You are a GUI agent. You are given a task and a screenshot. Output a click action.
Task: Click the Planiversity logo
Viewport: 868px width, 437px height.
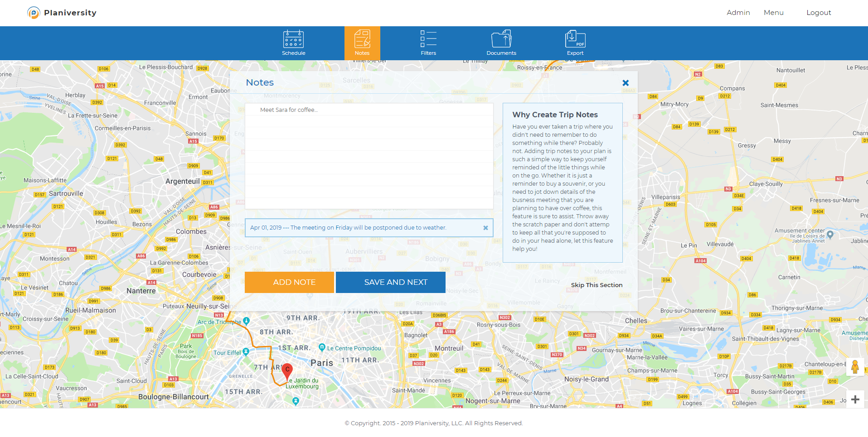tap(62, 13)
